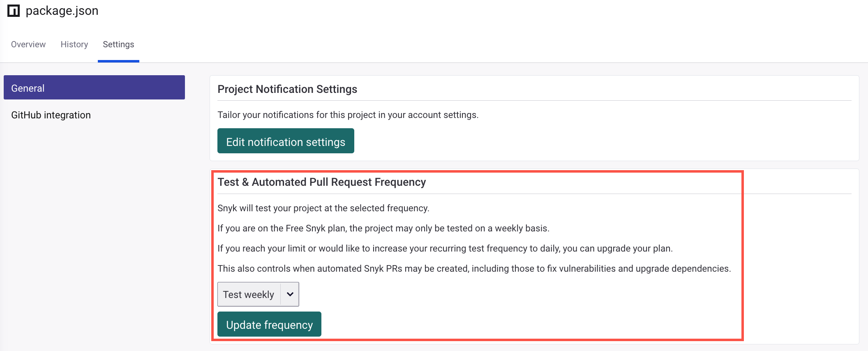The image size is (868, 351).
Task: Switch to the Overview tab
Action: tap(28, 44)
